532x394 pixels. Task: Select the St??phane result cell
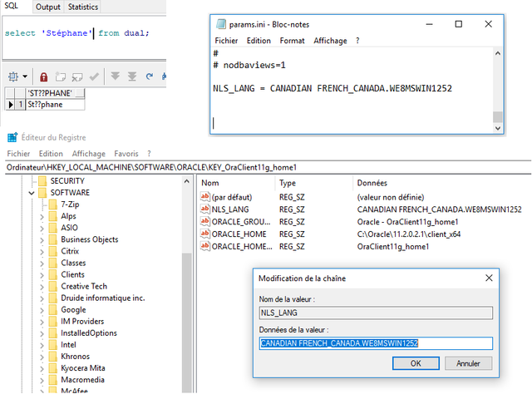[x=55, y=105]
